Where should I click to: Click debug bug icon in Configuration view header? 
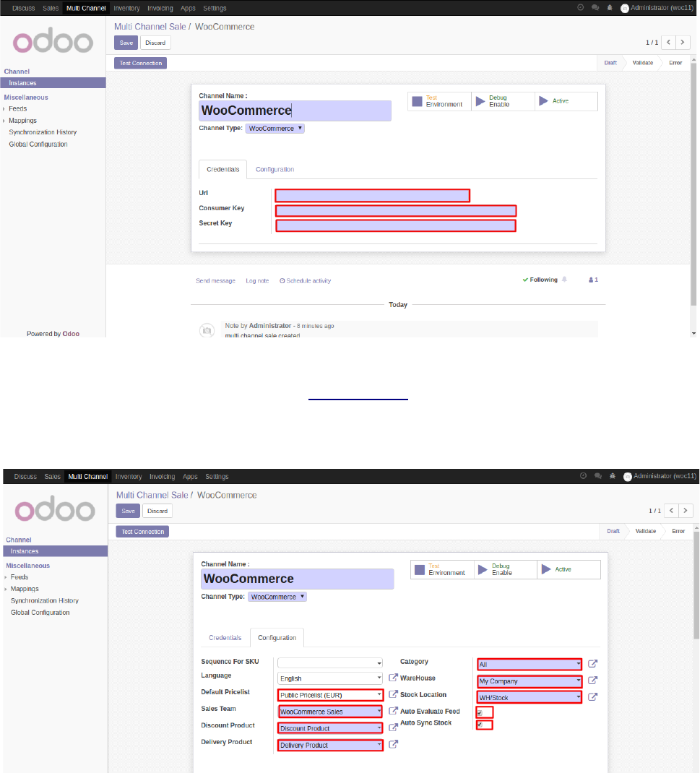613,476
